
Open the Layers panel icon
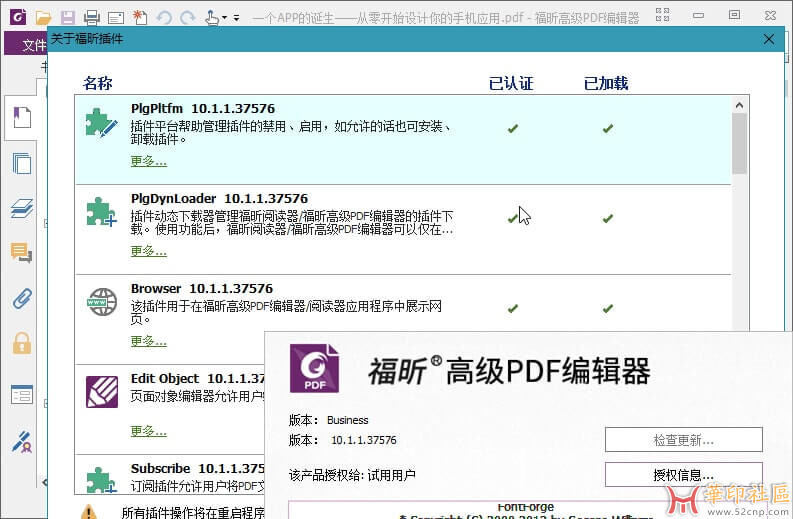(x=22, y=208)
